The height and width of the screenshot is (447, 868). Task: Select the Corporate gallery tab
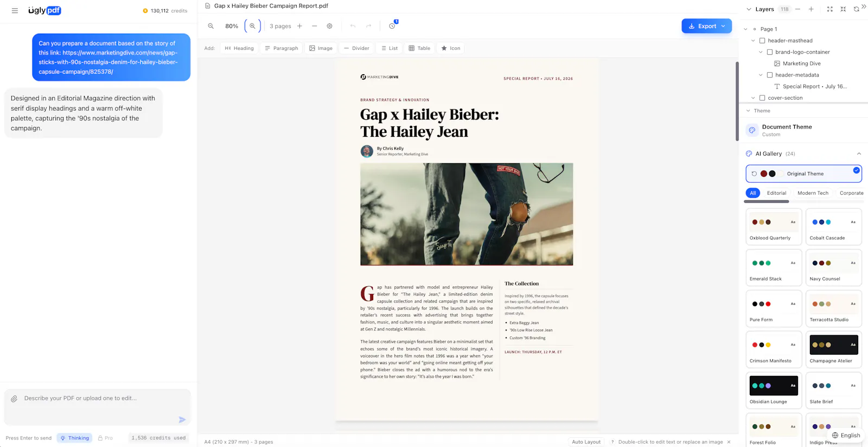(851, 193)
